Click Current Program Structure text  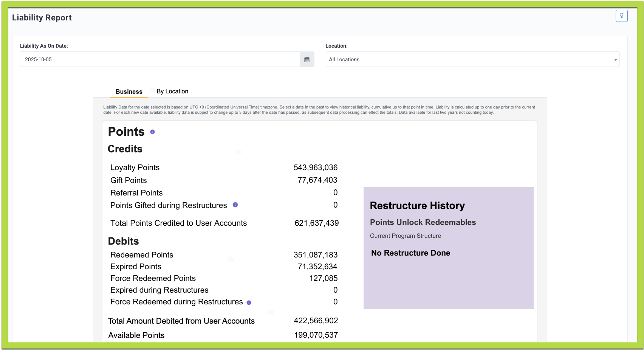pos(406,236)
